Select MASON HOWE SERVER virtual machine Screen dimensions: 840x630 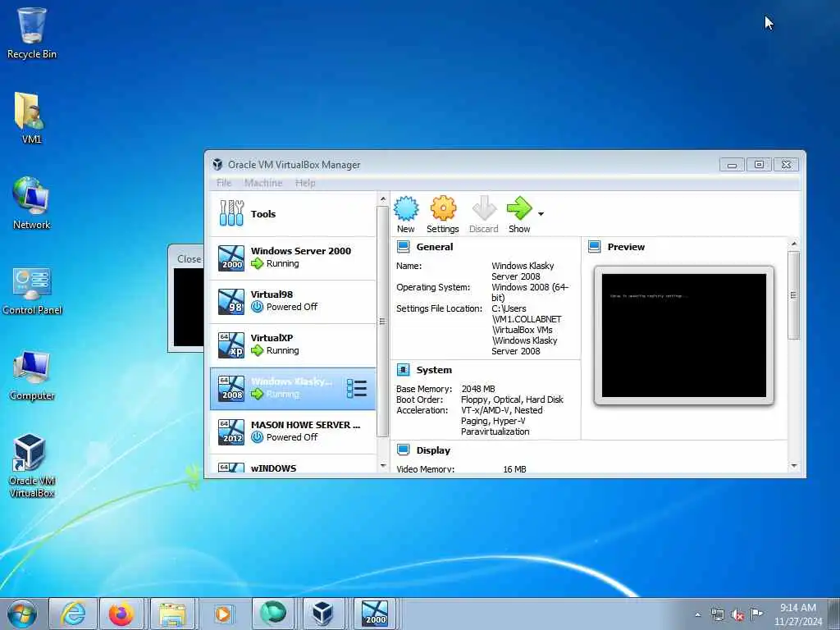pyautogui.click(x=293, y=431)
